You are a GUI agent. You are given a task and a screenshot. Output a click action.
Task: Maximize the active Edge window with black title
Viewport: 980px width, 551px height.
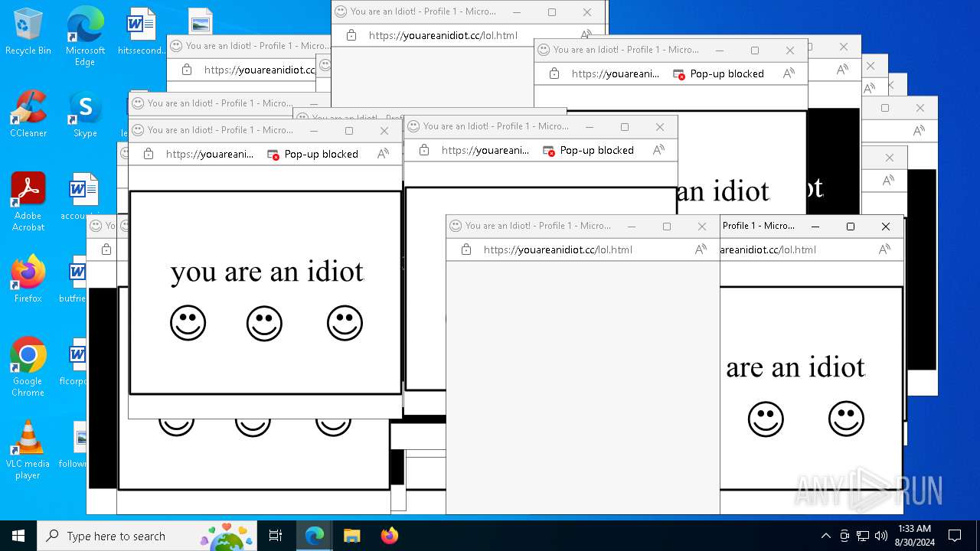click(850, 227)
